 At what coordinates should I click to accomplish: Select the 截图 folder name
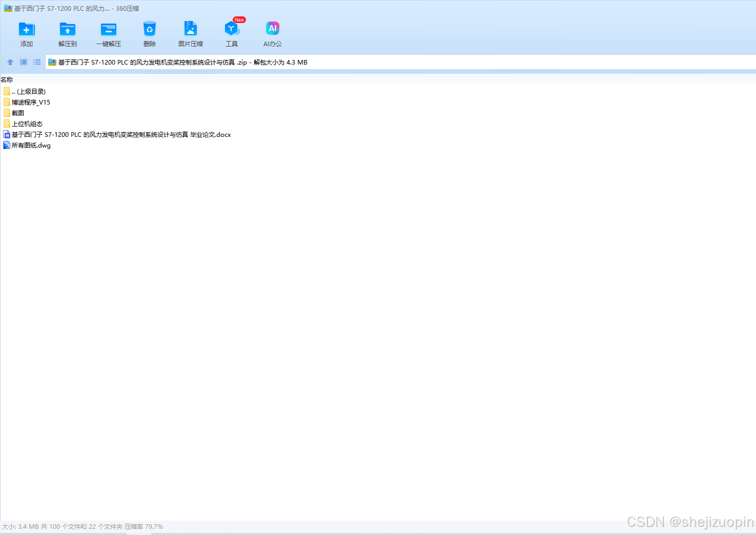tap(18, 113)
